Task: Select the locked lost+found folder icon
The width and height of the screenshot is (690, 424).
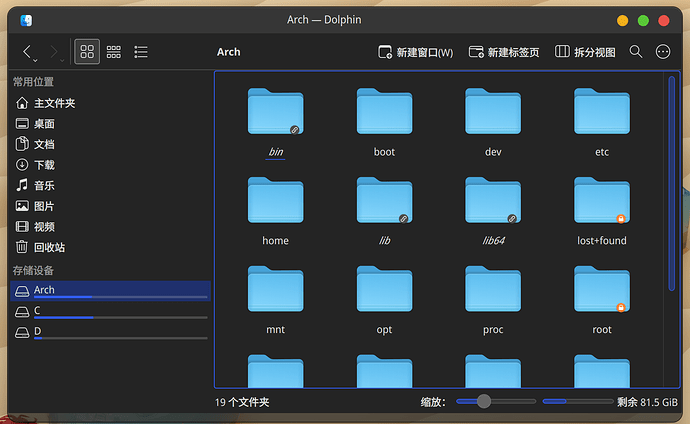Action: click(602, 200)
